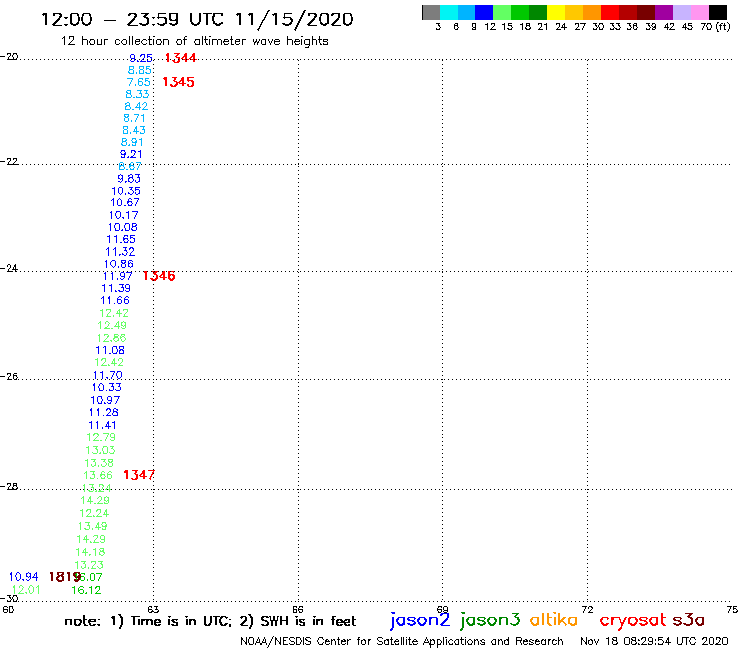The height and width of the screenshot is (650, 740).
Task: Click the wave height value 12.79
Action: (x=101, y=438)
